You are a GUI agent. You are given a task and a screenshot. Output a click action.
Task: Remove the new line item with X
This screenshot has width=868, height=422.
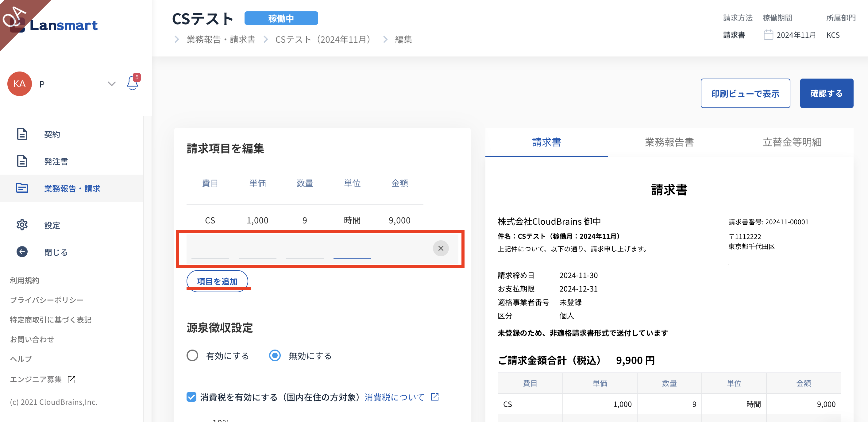tap(440, 248)
